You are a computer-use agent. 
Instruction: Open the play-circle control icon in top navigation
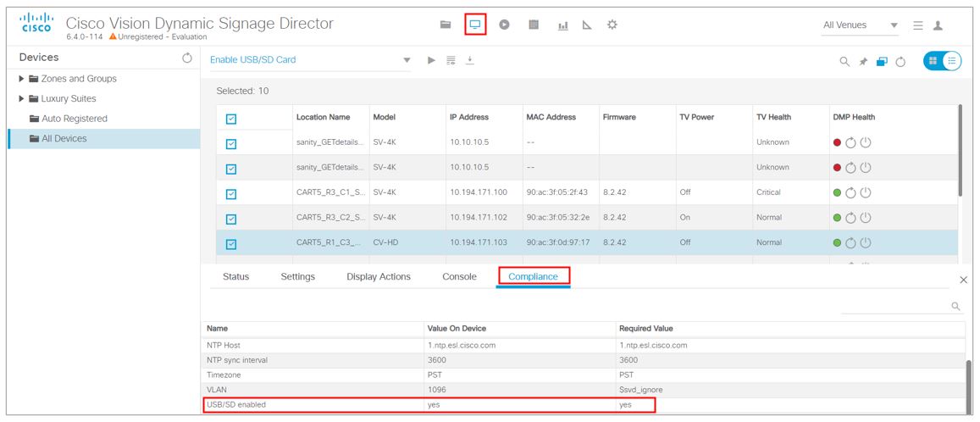pyautogui.click(x=504, y=25)
